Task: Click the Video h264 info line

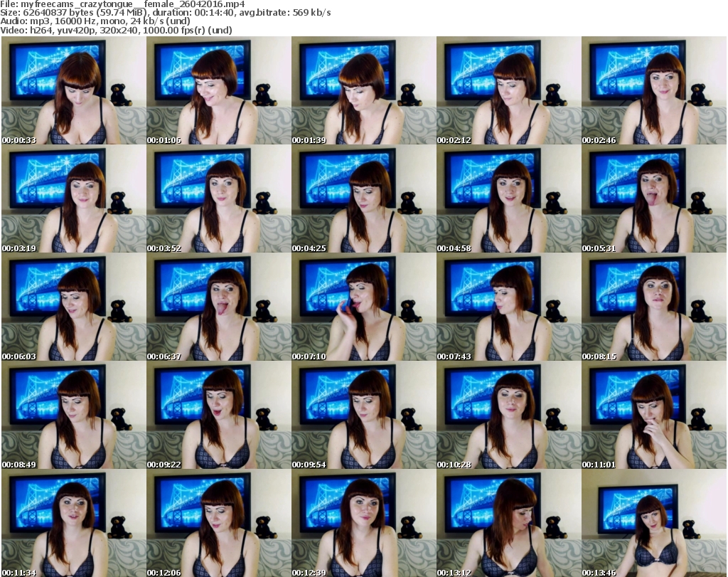Action: pos(116,30)
